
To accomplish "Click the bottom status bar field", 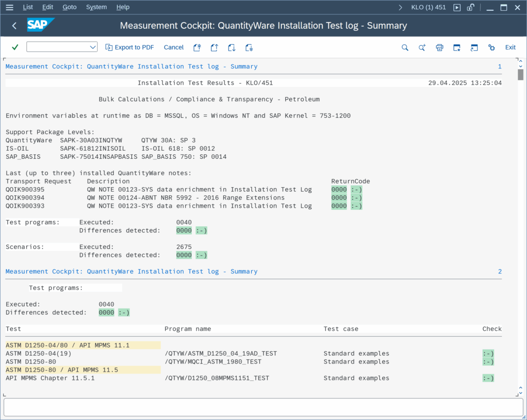I will [263, 407].
